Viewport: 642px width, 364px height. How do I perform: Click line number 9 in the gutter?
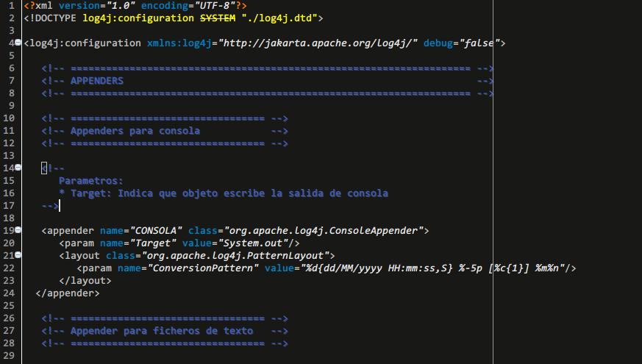[x=12, y=106]
